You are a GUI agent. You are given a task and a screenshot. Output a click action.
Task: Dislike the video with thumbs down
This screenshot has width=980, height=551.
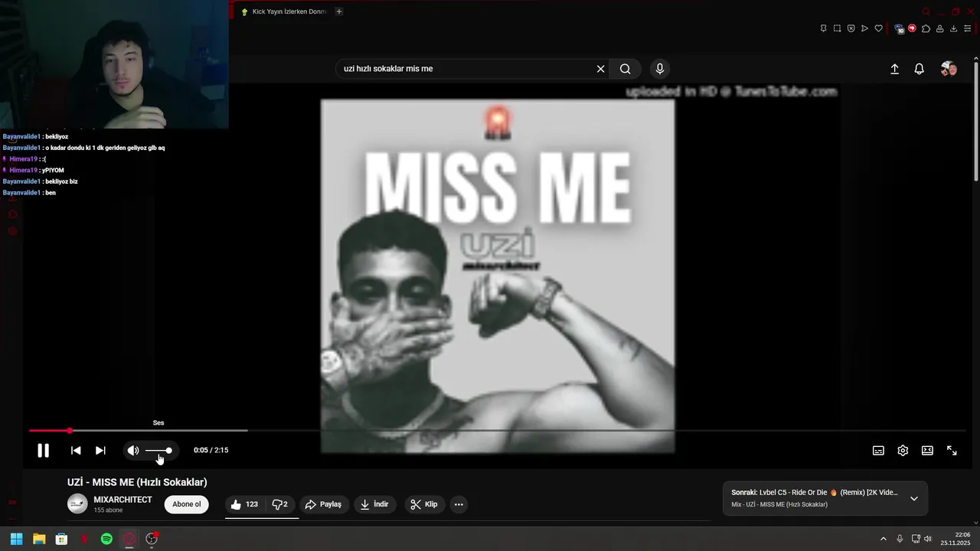(x=280, y=504)
